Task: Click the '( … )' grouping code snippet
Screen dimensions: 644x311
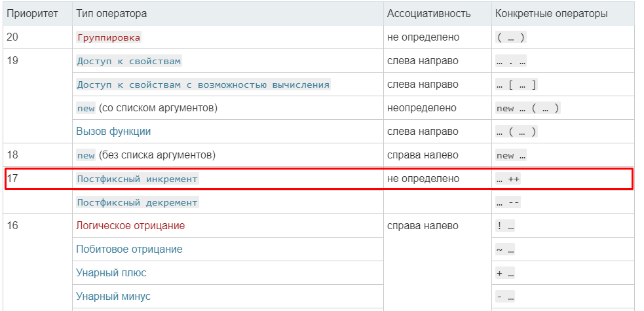Action: pos(511,37)
